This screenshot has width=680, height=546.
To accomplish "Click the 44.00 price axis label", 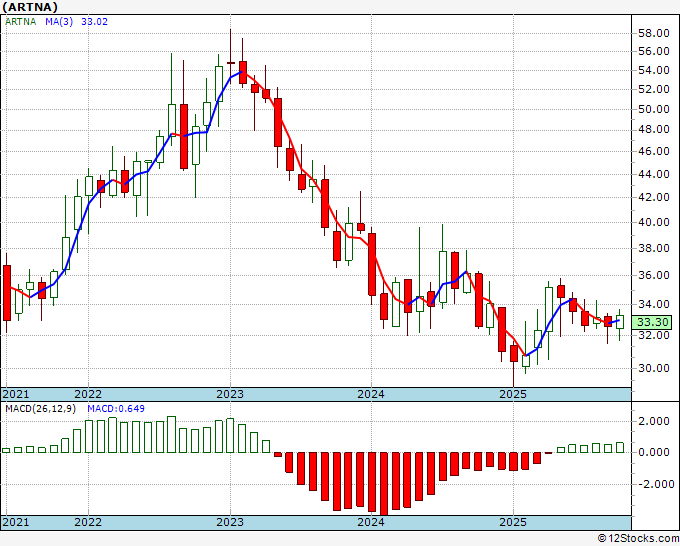I will (654, 174).
